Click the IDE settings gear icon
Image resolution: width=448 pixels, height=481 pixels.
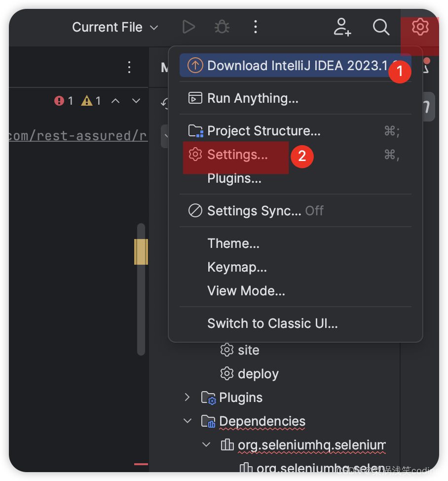[x=420, y=27]
